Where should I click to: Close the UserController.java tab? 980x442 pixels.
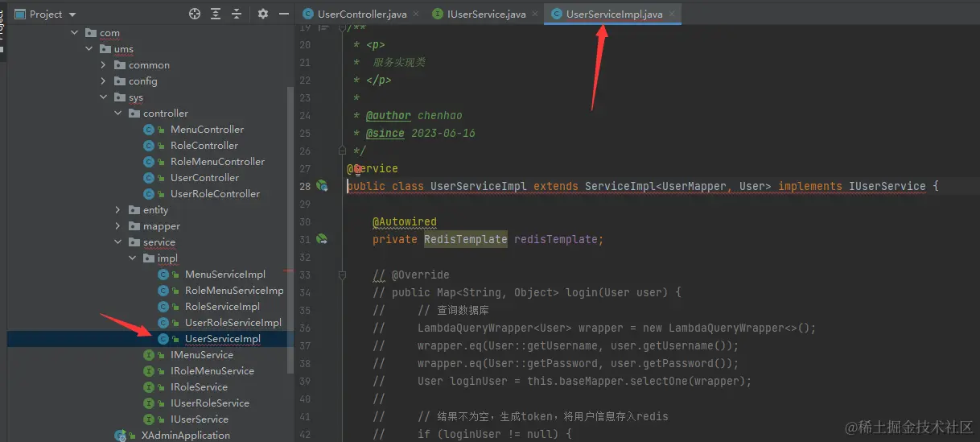tap(414, 14)
